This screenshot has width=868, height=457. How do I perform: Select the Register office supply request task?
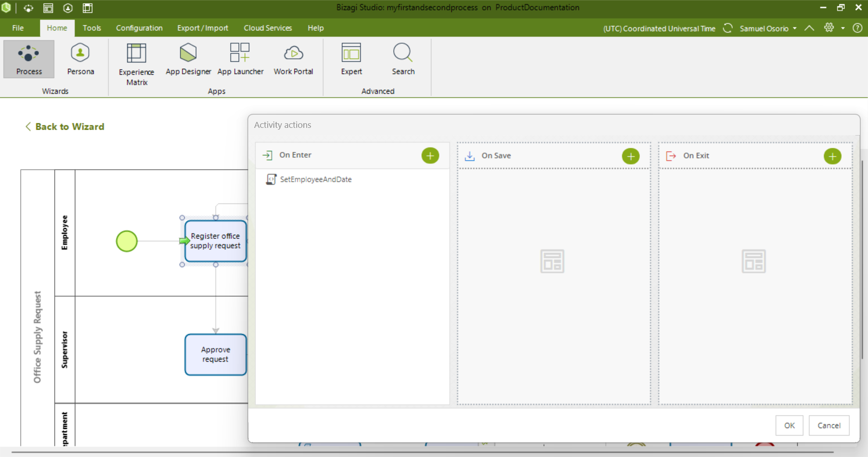click(x=216, y=241)
